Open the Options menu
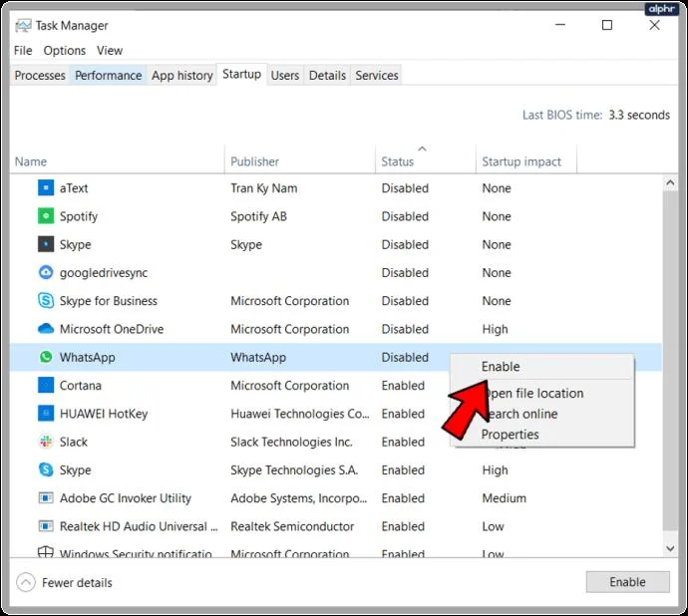The image size is (688, 616). point(65,51)
